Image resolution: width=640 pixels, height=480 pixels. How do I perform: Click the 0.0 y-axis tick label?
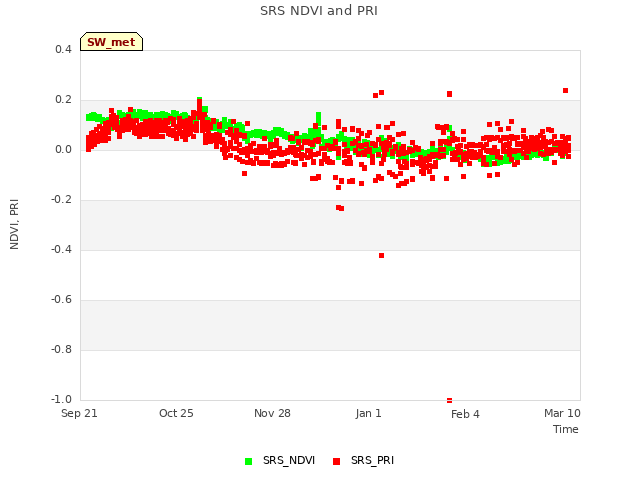(x=63, y=149)
